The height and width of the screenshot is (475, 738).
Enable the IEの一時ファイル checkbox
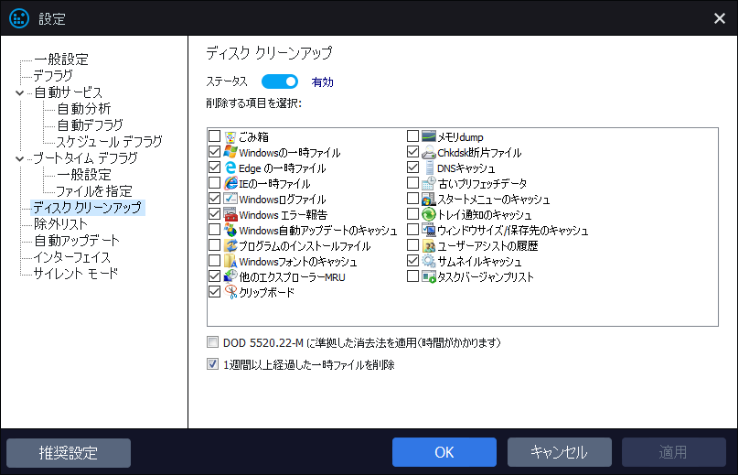click(214, 183)
